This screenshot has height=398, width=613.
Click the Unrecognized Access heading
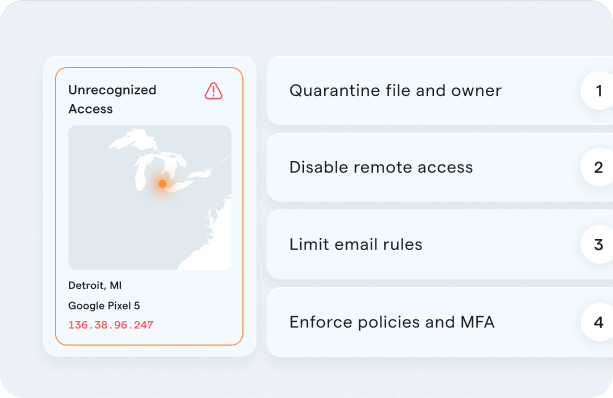click(x=112, y=99)
